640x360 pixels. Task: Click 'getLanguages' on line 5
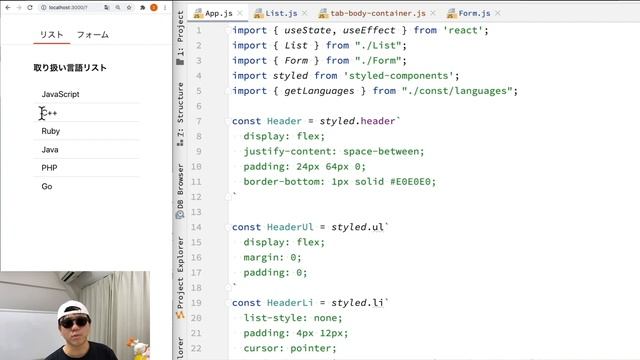point(319,91)
